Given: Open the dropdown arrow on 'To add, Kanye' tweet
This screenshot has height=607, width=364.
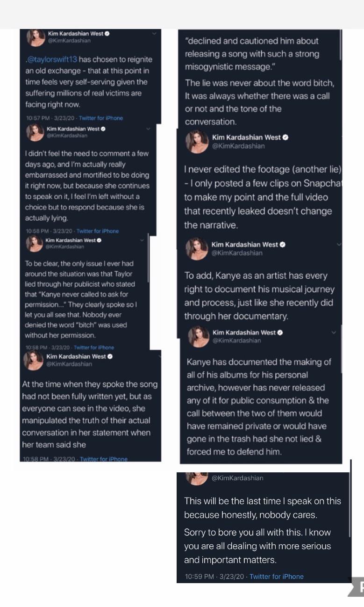Looking at the screenshot, I should tap(338, 244).
